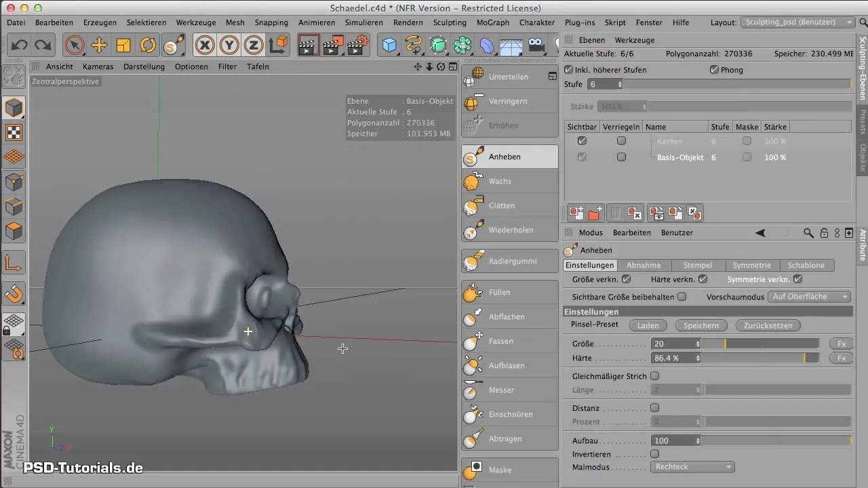Toggle visibility of Kanten layer

pyautogui.click(x=582, y=141)
